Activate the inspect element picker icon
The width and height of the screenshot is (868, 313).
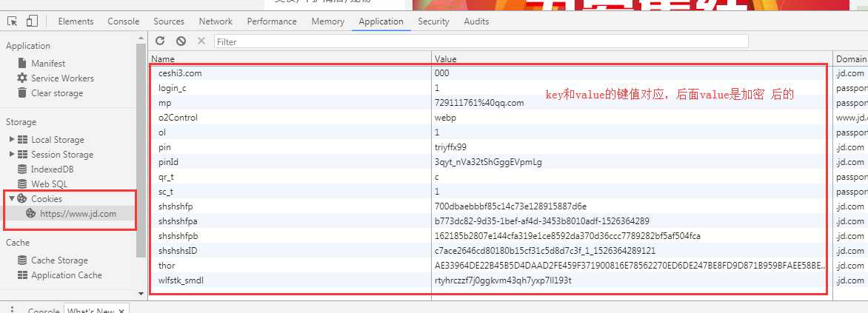[x=12, y=21]
